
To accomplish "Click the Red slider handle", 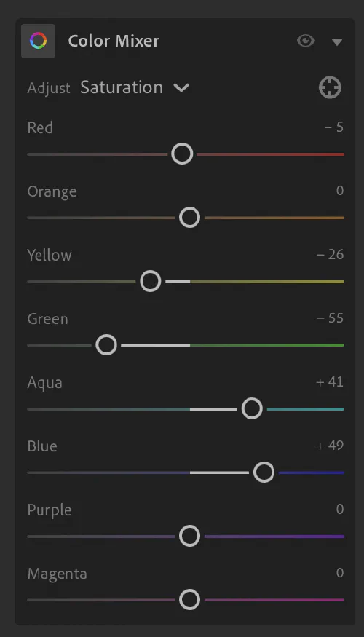I will tap(182, 154).
